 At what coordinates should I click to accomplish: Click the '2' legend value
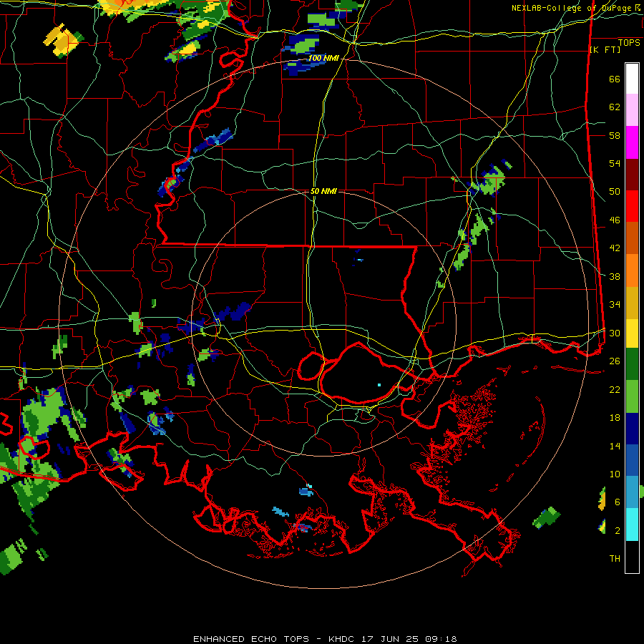click(618, 530)
